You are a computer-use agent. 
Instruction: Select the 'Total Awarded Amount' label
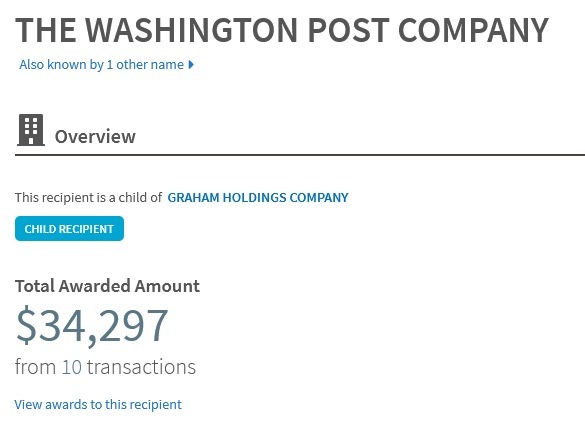coord(107,286)
